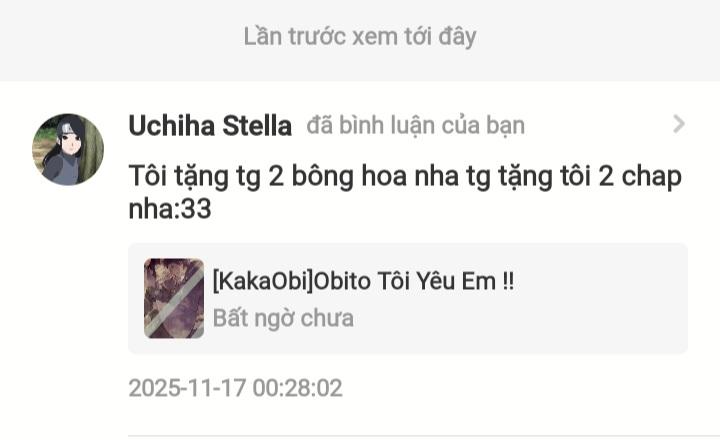Tap the right chevron arrow on the notification
Screen dimensions: 720x440
[x=679, y=124]
